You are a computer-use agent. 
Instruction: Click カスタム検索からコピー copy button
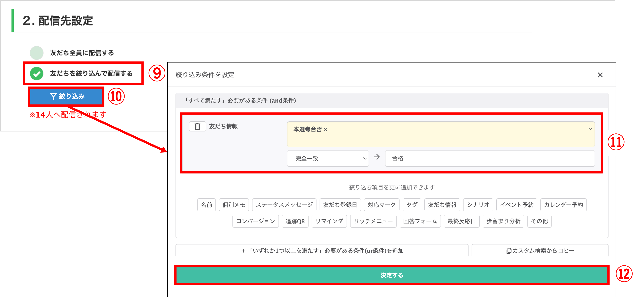(x=540, y=251)
